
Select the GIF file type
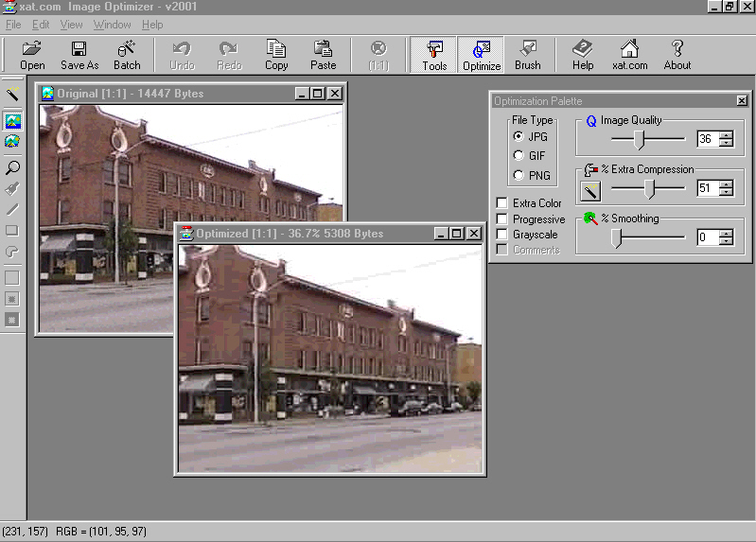tap(518, 156)
